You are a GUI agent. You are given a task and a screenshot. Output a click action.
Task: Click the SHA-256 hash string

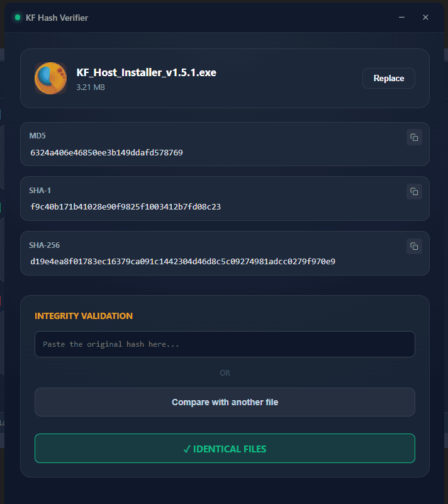click(x=182, y=261)
